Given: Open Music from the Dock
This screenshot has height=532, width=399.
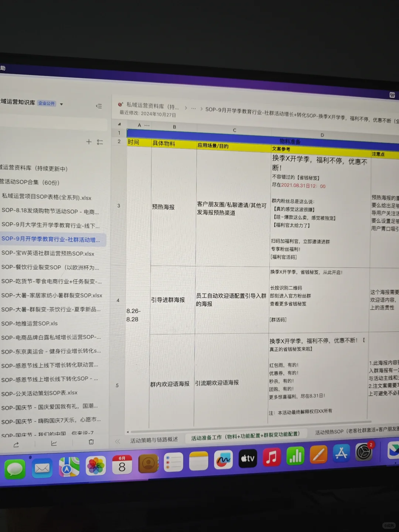Looking at the screenshot, I should pyautogui.click(x=272, y=459).
